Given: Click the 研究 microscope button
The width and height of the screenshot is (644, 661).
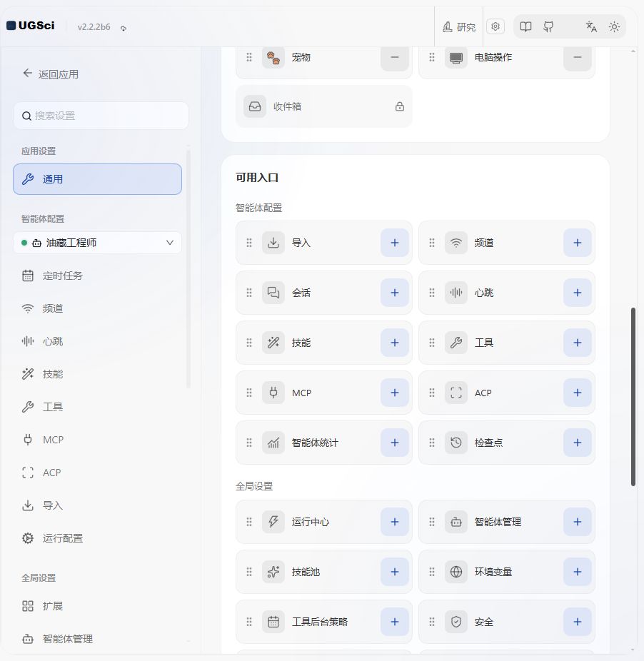Looking at the screenshot, I should point(459,27).
